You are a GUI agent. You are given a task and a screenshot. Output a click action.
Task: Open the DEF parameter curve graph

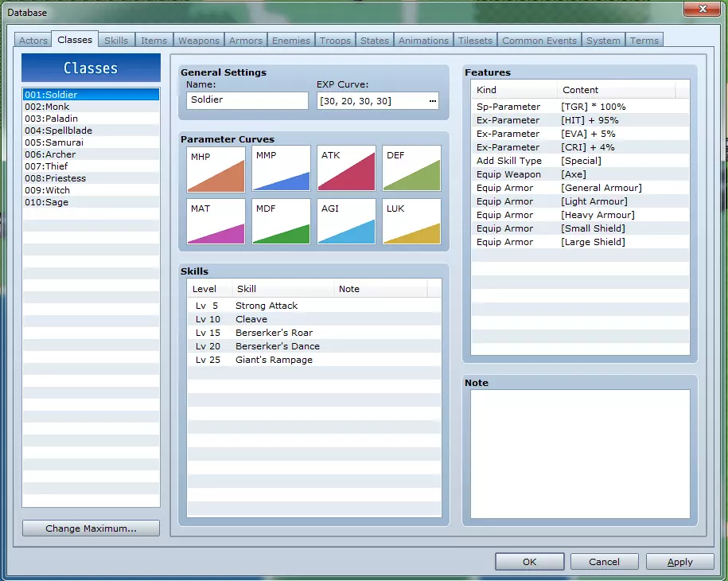coord(411,169)
